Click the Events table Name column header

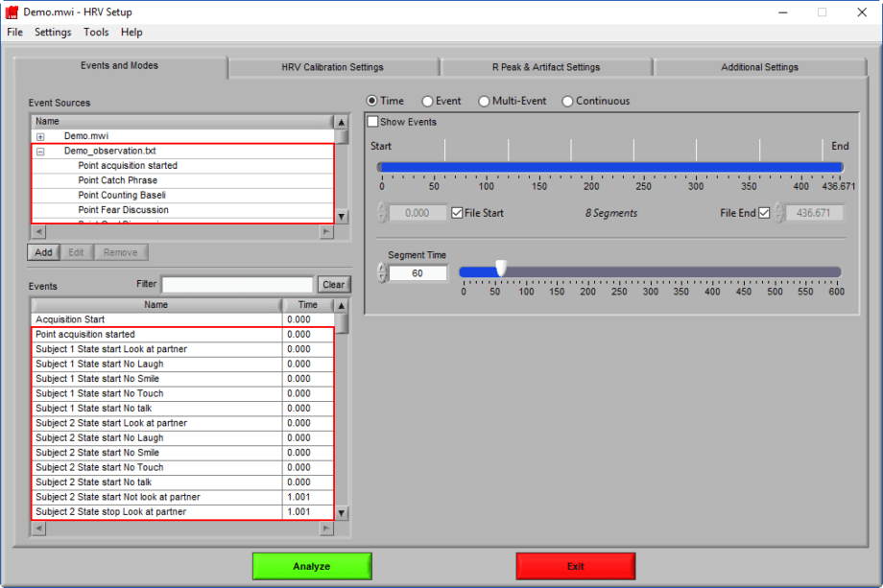click(156, 305)
